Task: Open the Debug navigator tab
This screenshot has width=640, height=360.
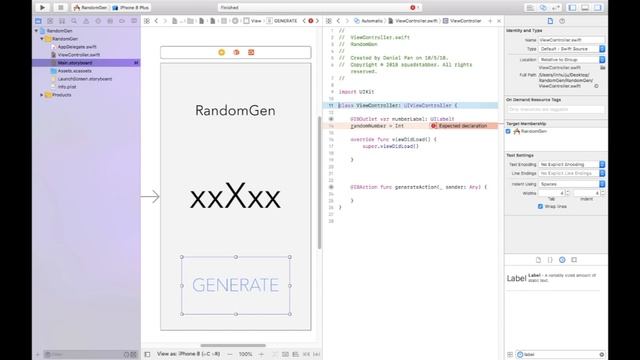Action: coord(110,21)
